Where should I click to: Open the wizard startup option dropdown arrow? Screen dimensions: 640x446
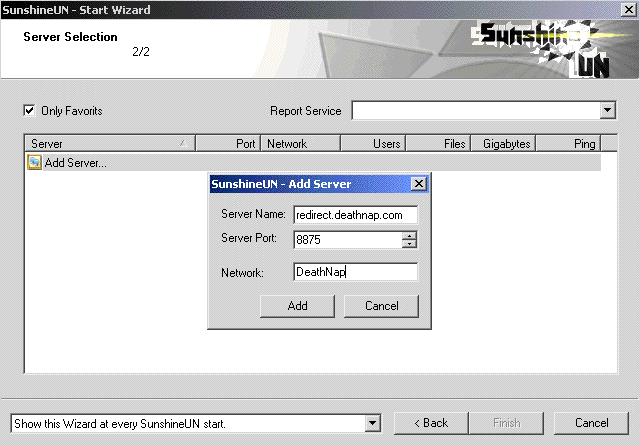coord(372,423)
